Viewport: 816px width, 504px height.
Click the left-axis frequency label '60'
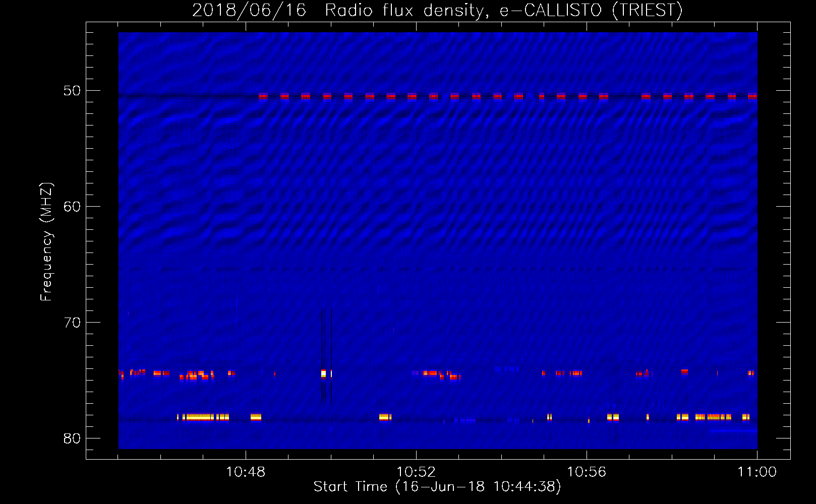point(72,207)
